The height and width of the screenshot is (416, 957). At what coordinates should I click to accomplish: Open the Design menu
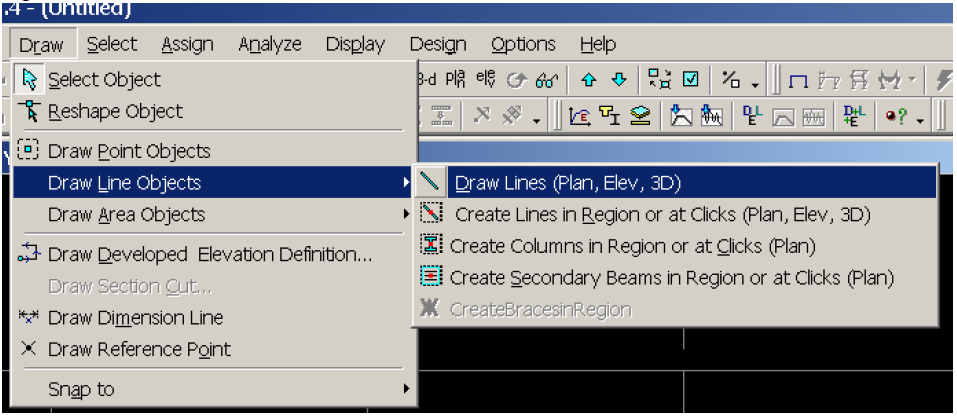click(438, 45)
